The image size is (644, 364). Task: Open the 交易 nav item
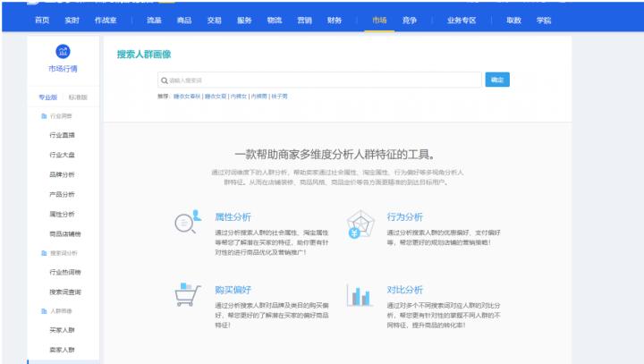[214, 21]
